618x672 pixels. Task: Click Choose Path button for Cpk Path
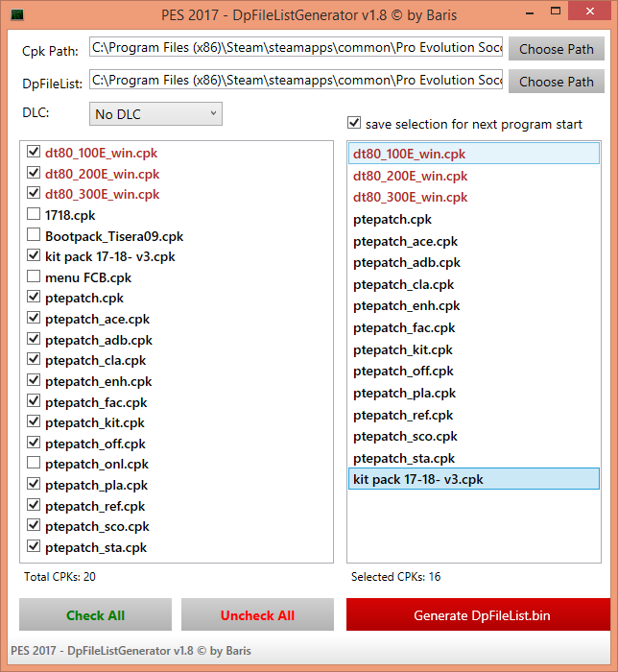coord(557,49)
